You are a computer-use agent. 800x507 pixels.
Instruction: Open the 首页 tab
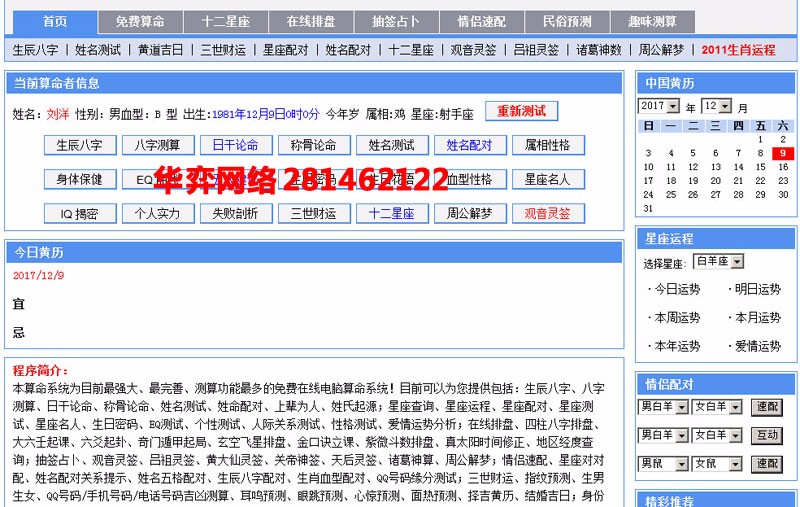[x=56, y=22]
